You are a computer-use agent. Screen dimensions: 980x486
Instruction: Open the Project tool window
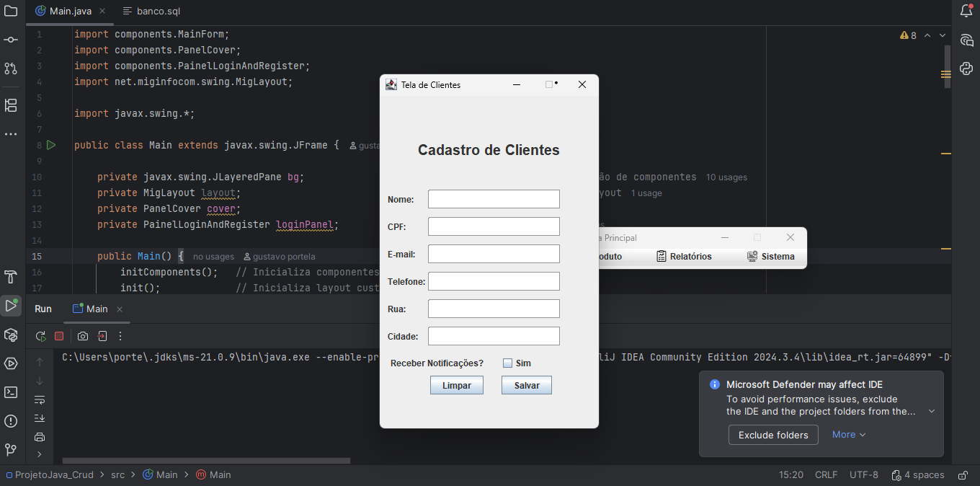coord(11,11)
